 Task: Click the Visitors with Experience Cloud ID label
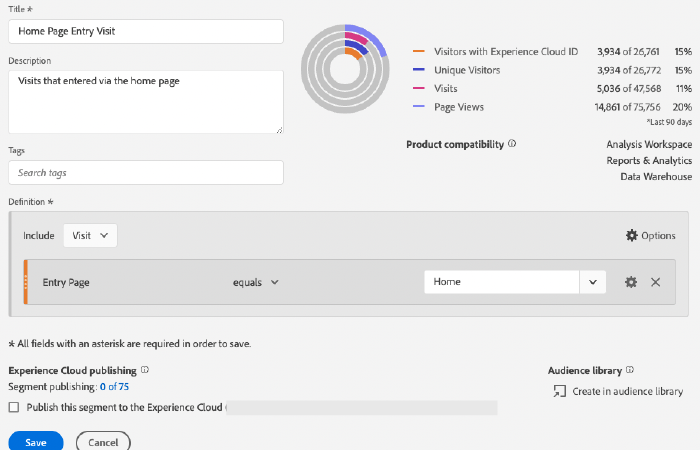pyautogui.click(x=506, y=52)
